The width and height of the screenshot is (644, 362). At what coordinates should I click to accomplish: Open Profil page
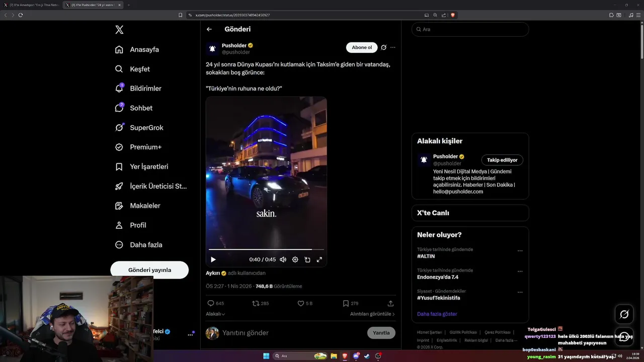[130, 225]
